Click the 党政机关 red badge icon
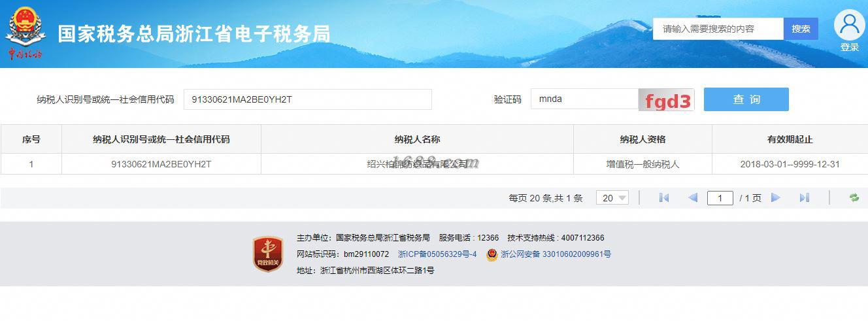 click(268, 254)
